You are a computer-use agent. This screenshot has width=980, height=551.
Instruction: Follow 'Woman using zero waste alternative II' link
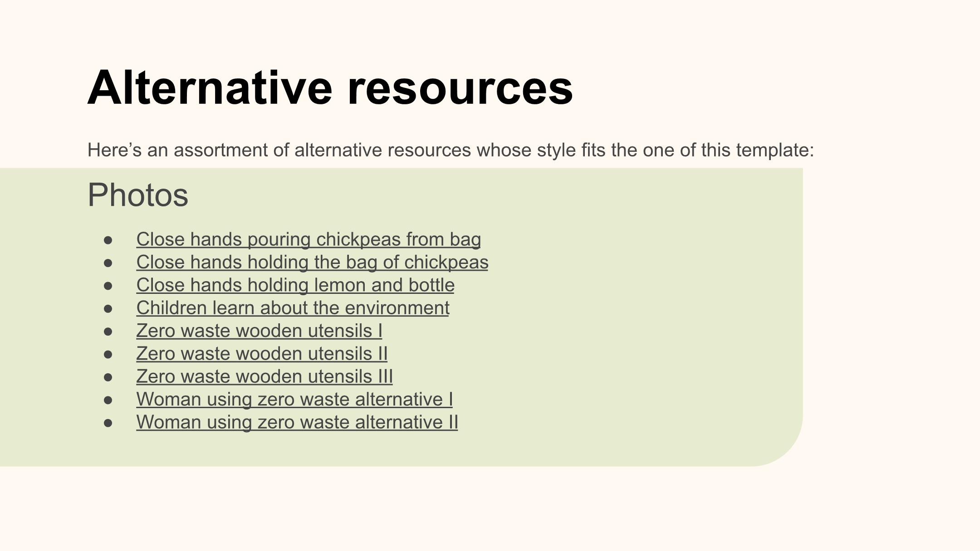pos(297,422)
